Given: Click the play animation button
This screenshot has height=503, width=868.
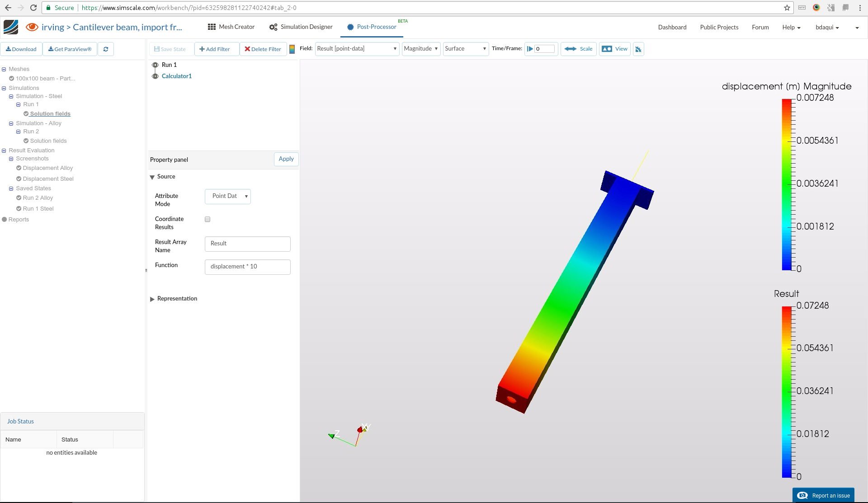Looking at the screenshot, I should (530, 49).
